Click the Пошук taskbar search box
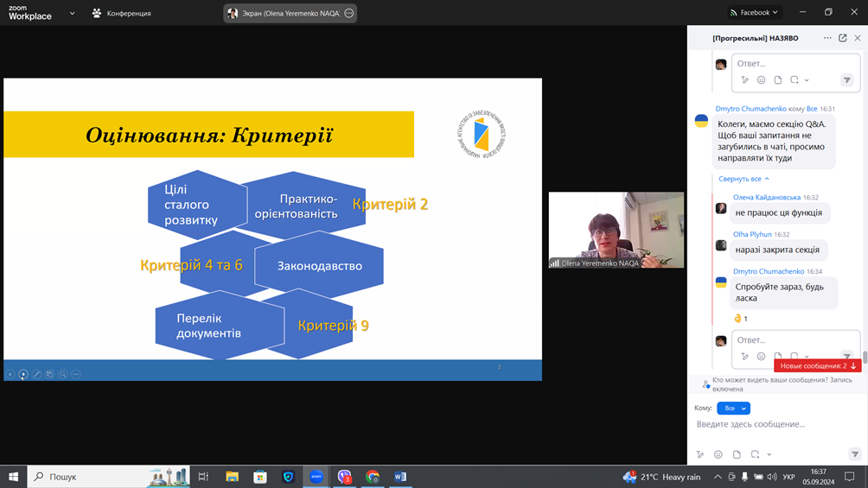This screenshot has height=488, width=868. point(109,477)
